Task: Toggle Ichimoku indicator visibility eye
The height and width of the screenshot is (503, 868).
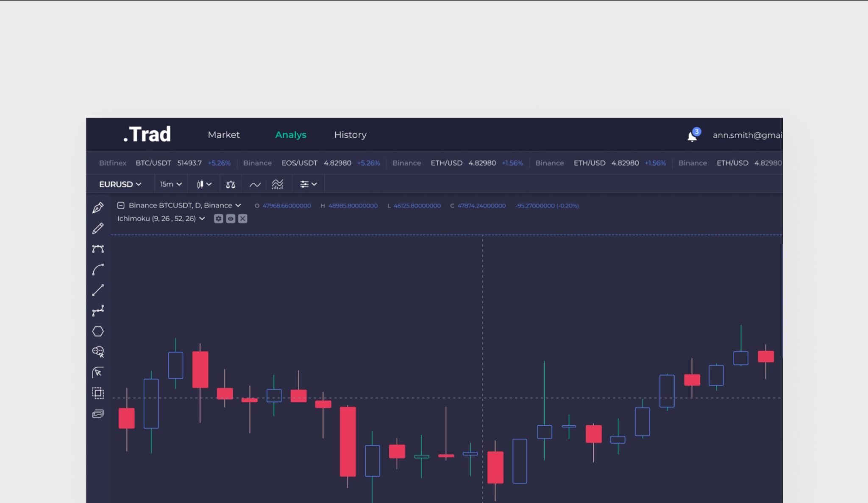Action: coord(231,219)
